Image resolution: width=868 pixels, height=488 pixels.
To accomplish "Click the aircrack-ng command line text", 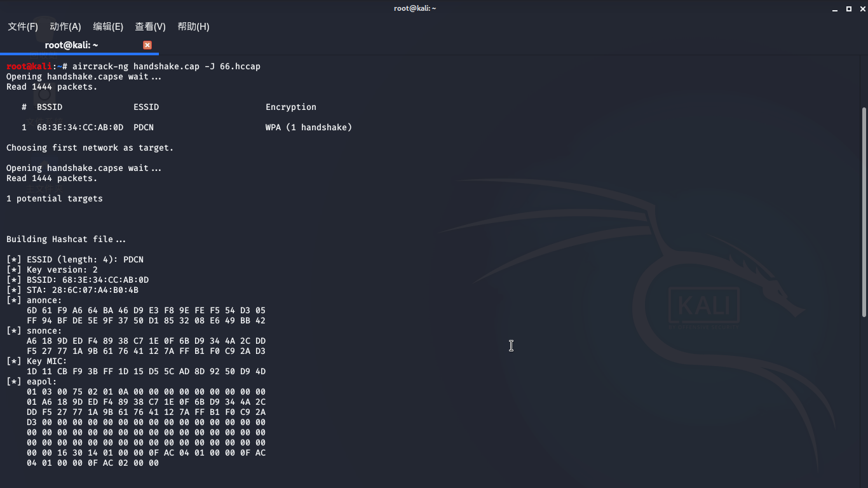I will click(x=166, y=66).
